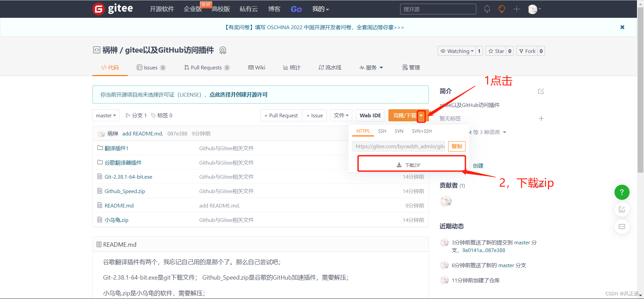Click the Go link in the header
The height and width of the screenshot is (299, 644).
[296, 9]
